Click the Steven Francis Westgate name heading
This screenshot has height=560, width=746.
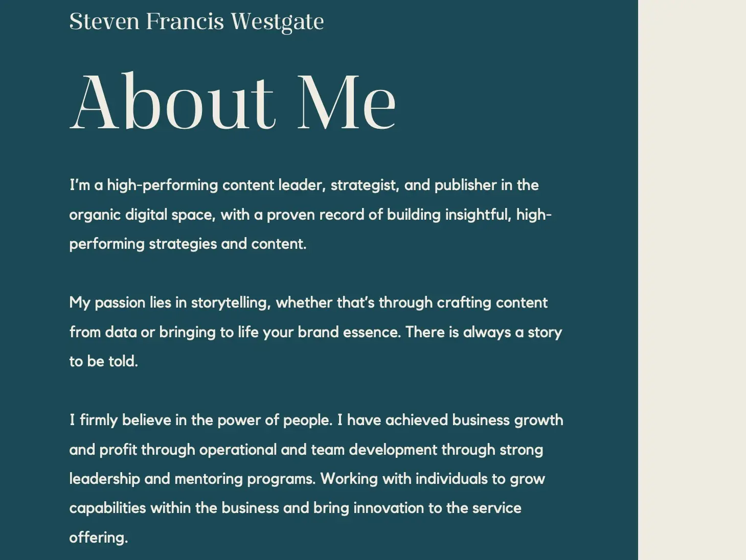pos(196,22)
